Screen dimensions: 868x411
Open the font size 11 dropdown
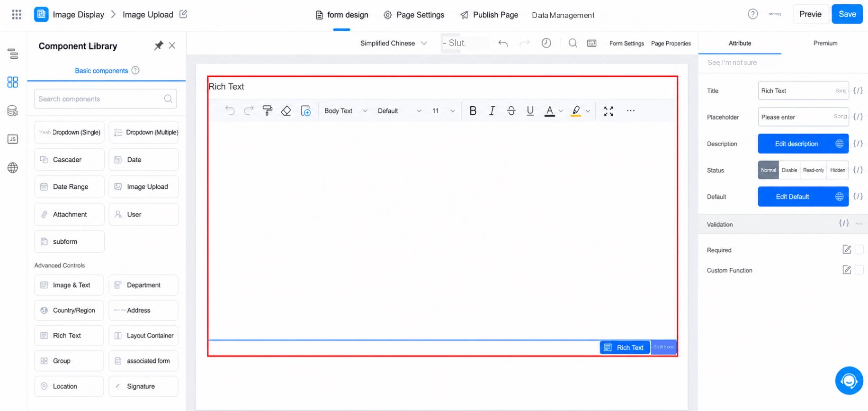(443, 111)
